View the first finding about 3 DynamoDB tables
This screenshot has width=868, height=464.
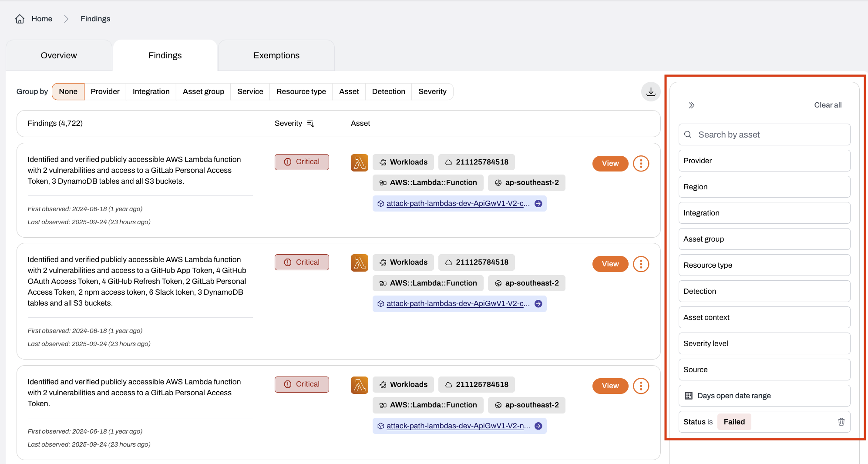click(x=610, y=163)
